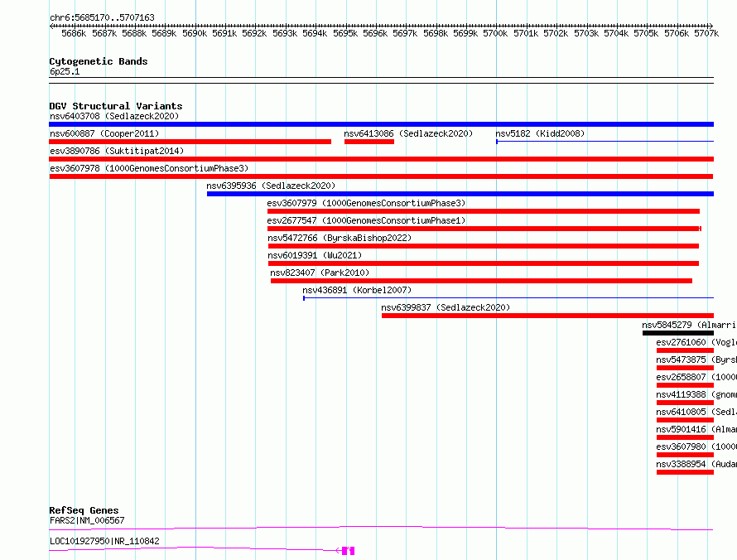Click the red bar under nsv823407 (Park2010)
Screen dimensions: 737x560
coord(481,281)
